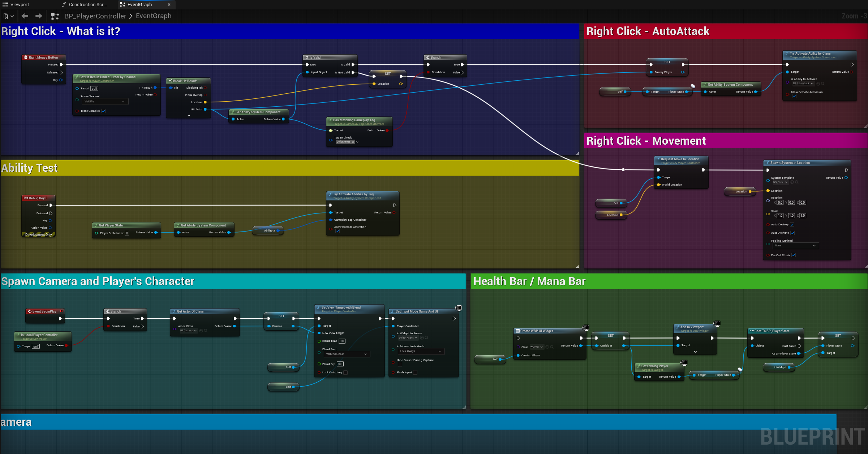868x454 pixels.
Task: Select the EventGraph tab
Action: 139,5
